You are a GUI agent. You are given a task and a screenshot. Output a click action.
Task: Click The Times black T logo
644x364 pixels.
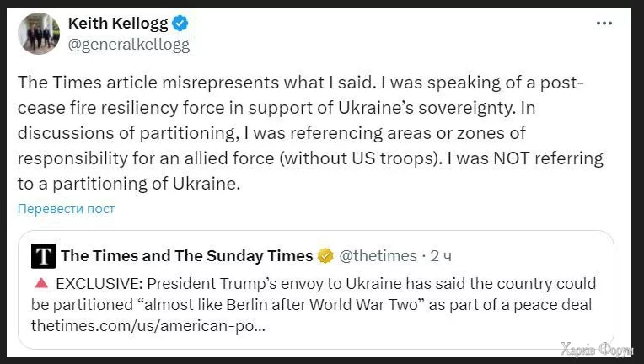43,255
